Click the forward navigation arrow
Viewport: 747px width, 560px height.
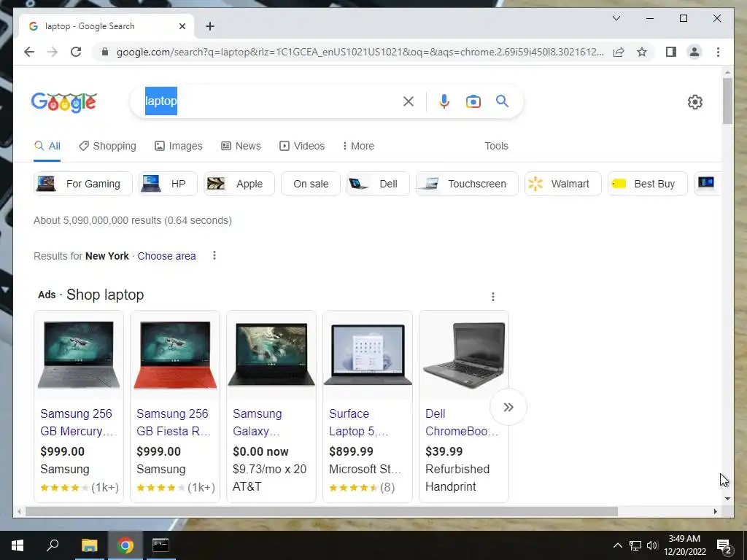(x=53, y=52)
